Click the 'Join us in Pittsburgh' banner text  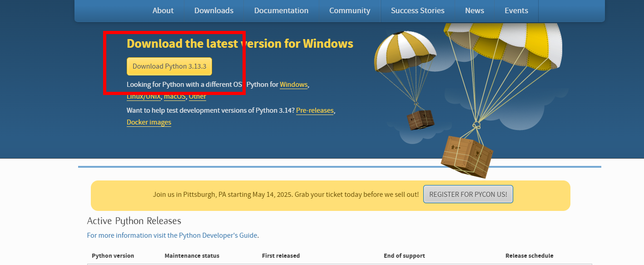(x=286, y=195)
